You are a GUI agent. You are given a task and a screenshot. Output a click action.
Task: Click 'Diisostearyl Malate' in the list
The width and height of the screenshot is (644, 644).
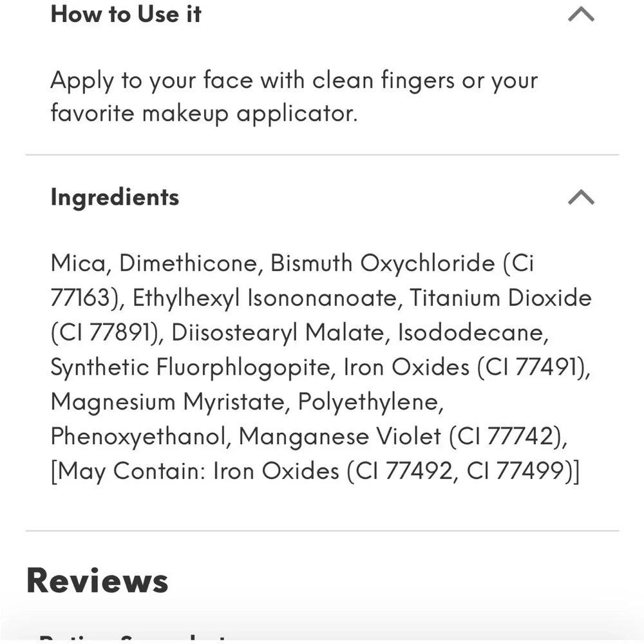pyautogui.click(x=277, y=332)
